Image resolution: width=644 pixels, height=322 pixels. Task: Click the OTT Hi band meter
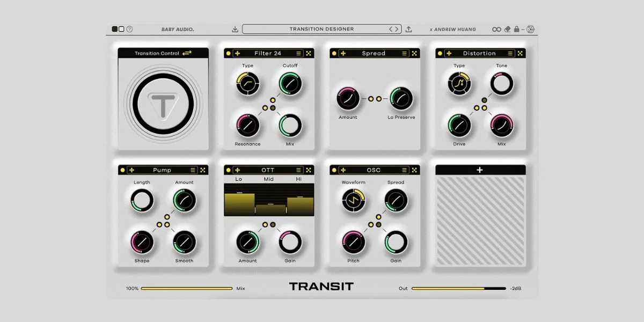click(x=300, y=206)
